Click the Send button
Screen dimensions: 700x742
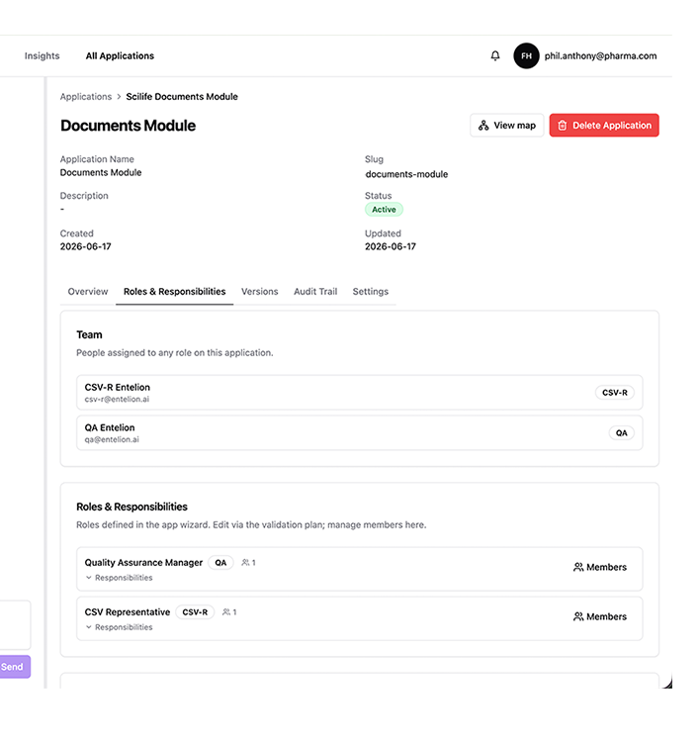14,667
